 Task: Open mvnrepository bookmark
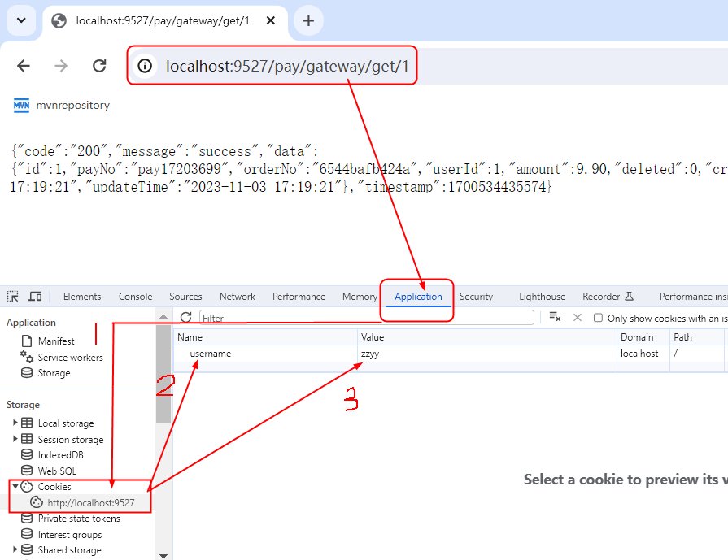[x=62, y=106]
